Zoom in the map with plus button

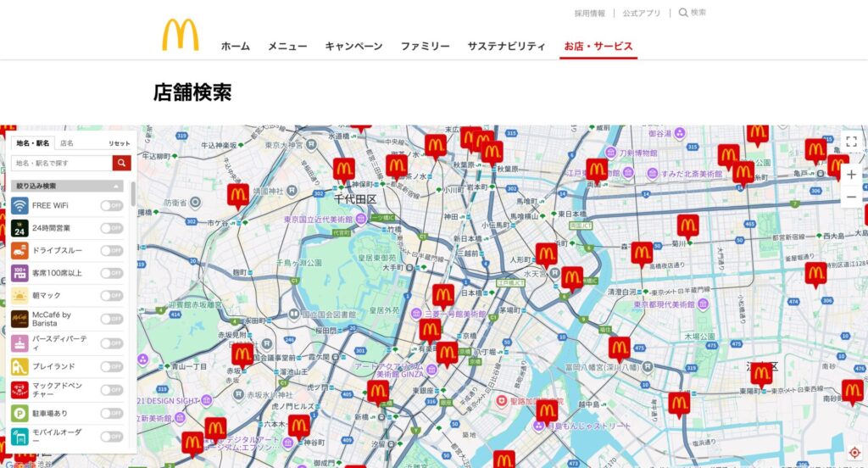[851, 175]
